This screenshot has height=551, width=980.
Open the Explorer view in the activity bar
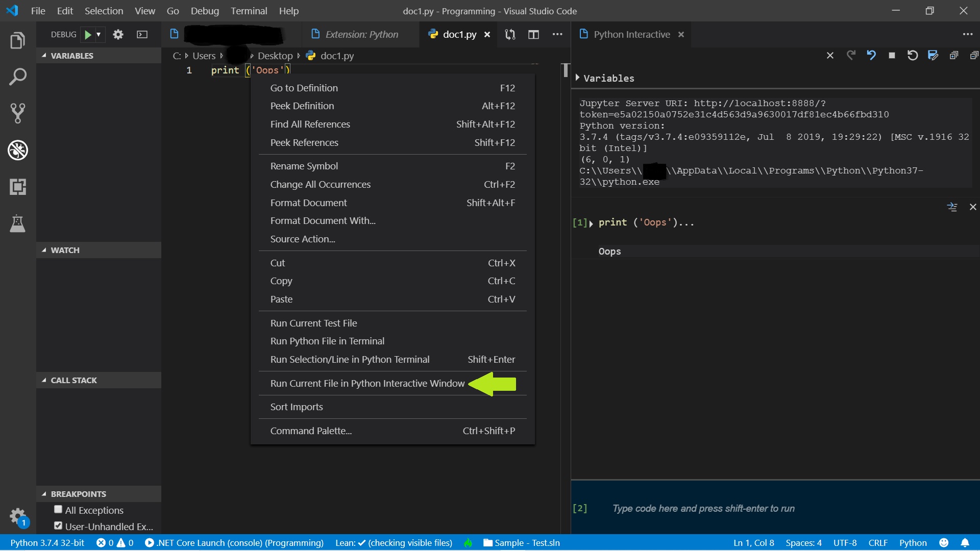pyautogui.click(x=18, y=40)
